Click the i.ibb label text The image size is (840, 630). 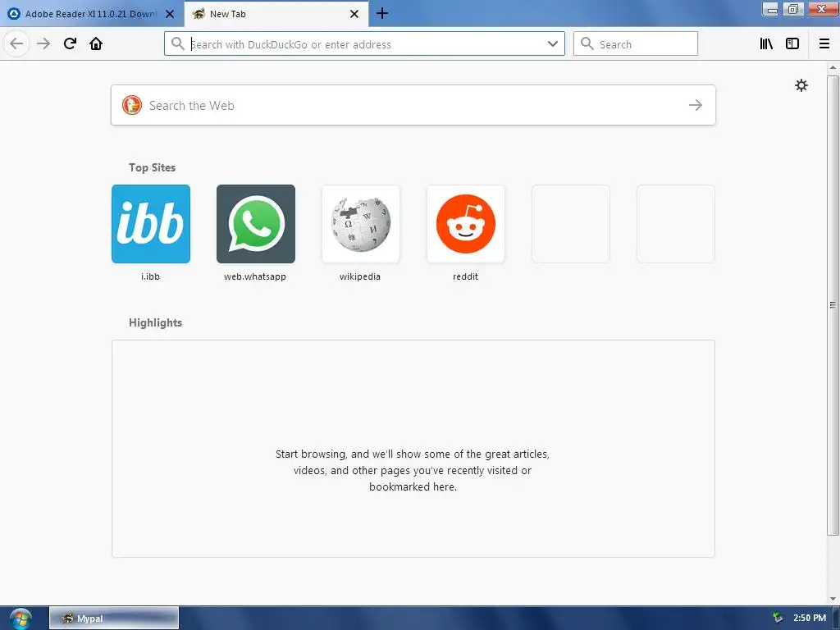click(150, 277)
